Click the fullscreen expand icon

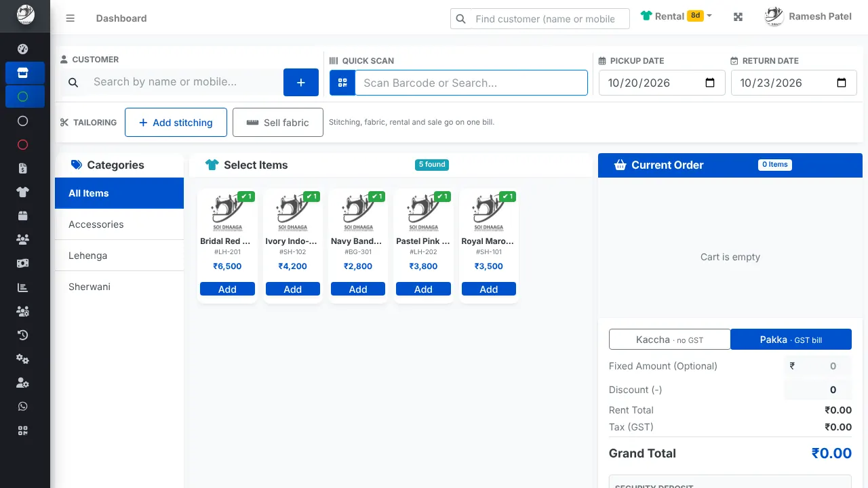tap(738, 17)
